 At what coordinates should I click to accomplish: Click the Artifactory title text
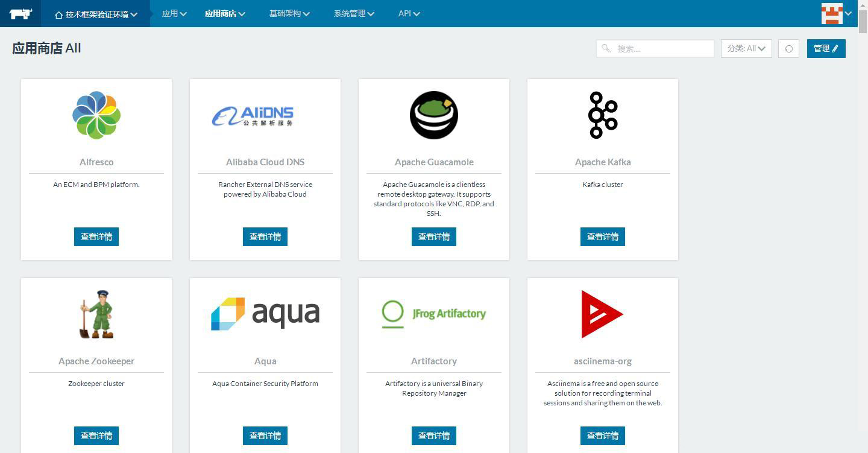[434, 361]
